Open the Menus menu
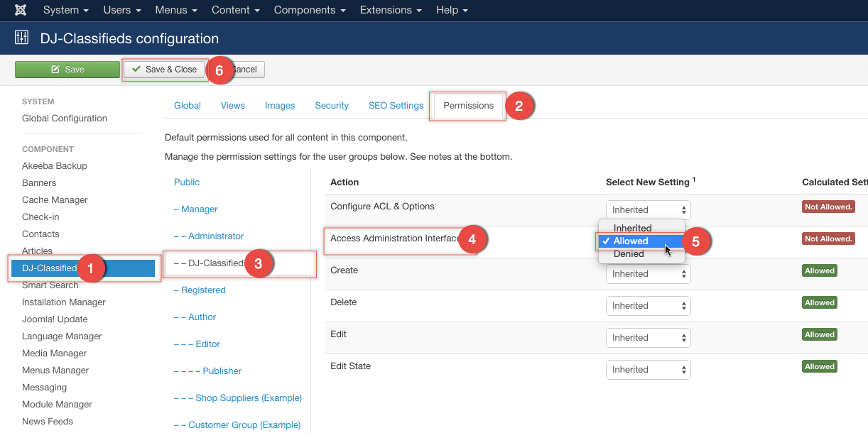 (175, 10)
